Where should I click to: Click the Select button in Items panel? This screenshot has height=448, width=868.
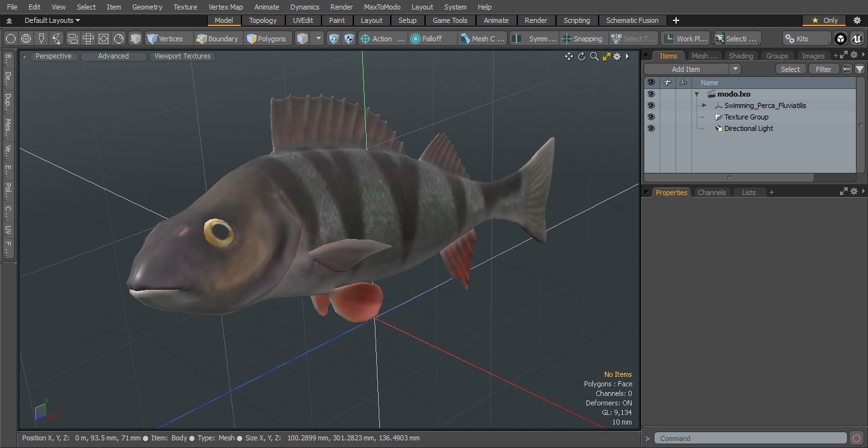point(790,69)
